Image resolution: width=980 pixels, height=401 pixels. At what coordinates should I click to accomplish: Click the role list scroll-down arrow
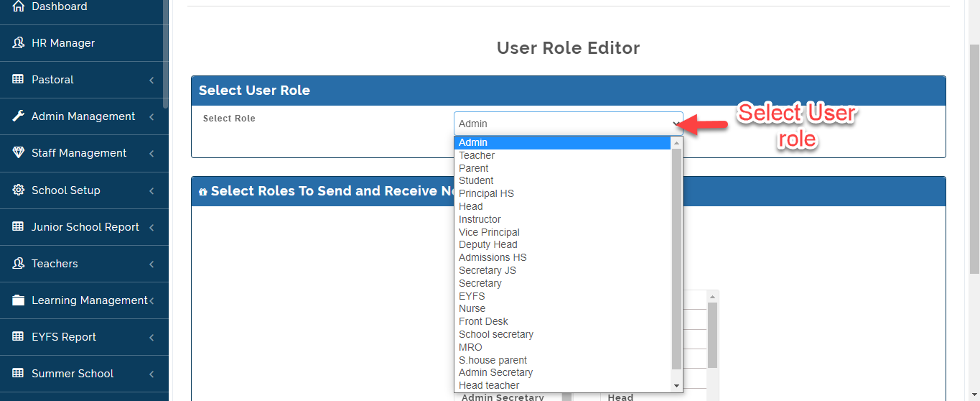pyautogui.click(x=676, y=386)
